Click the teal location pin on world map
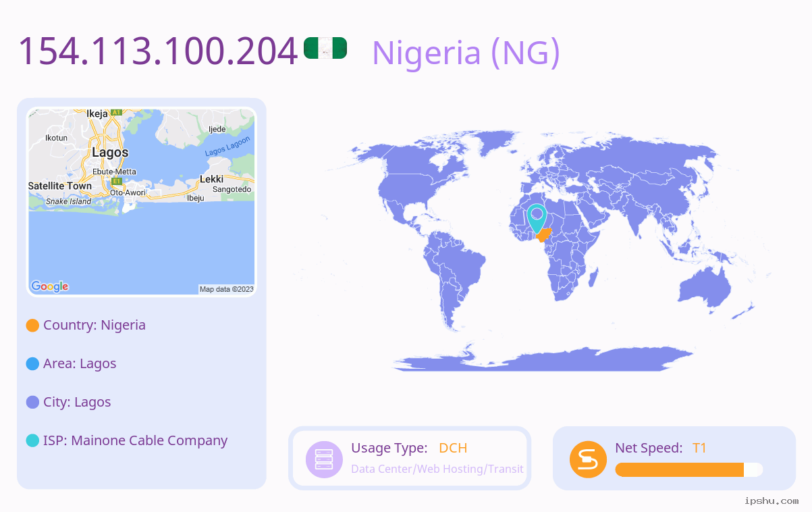Image resolution: width=812 pixels, height=512 pixels. (537, 217)
